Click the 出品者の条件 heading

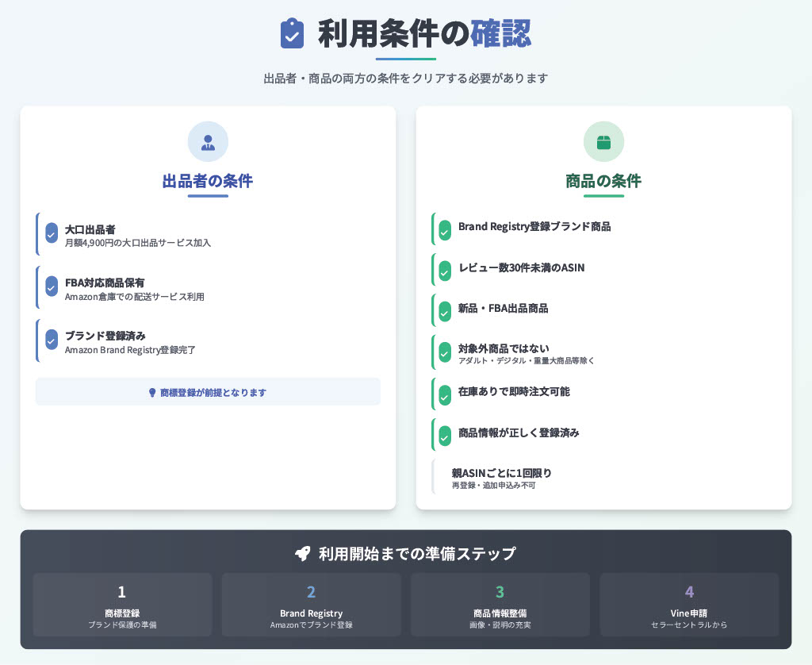point(208,181)
